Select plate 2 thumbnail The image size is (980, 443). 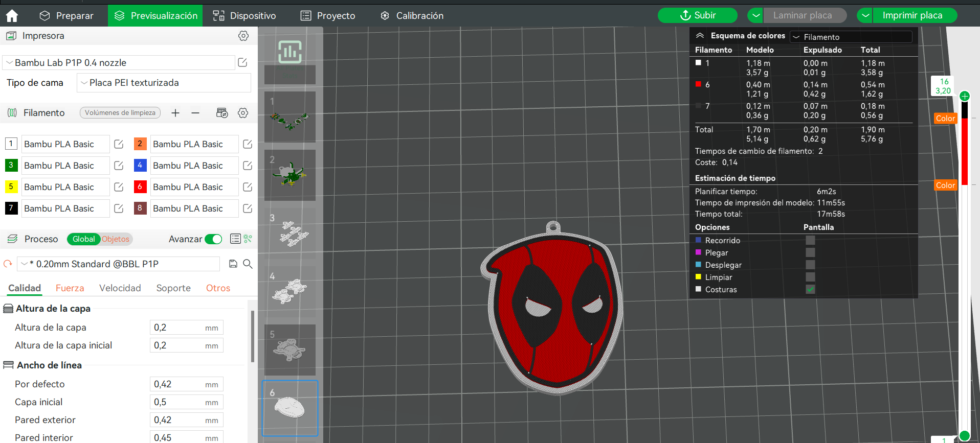[290, 175]
